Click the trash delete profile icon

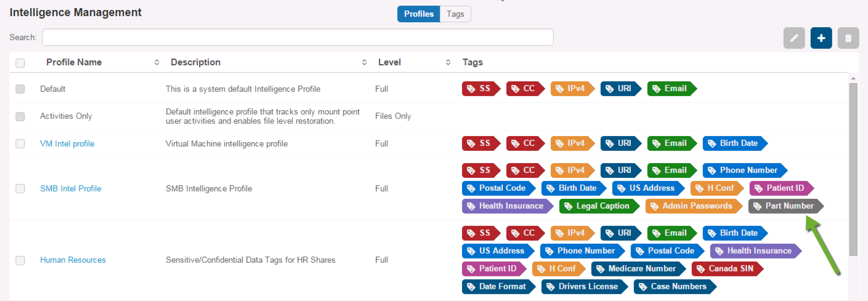pyautogui.click(x=848, y=38)
